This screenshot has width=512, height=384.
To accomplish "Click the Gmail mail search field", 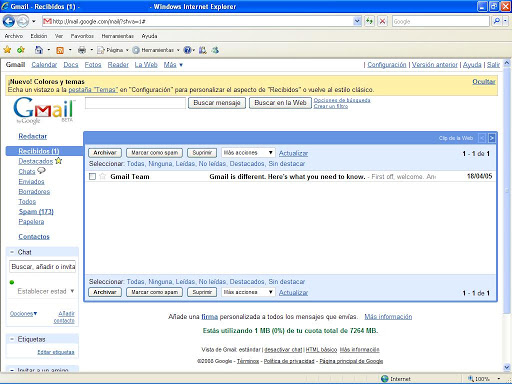I will pos(135,103).
